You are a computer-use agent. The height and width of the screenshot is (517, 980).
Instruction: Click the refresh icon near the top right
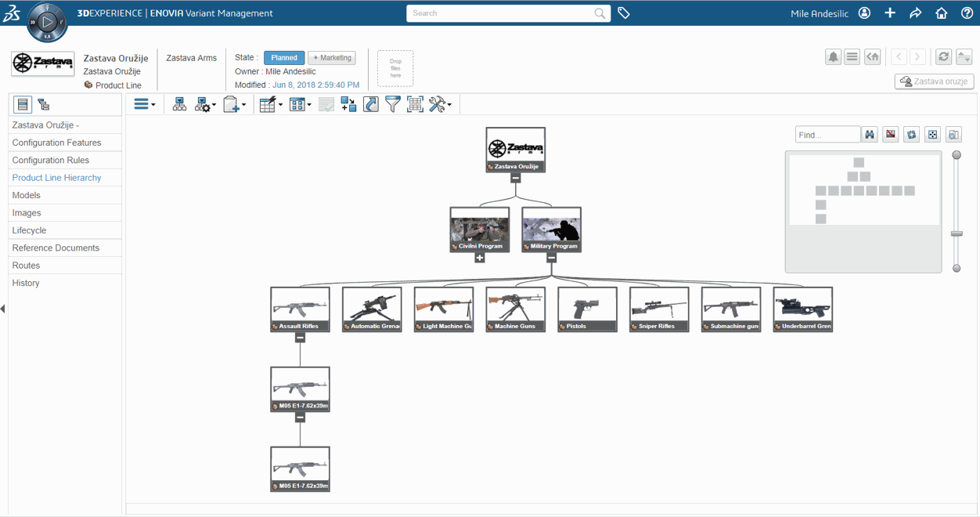click(x=943, y=56)
